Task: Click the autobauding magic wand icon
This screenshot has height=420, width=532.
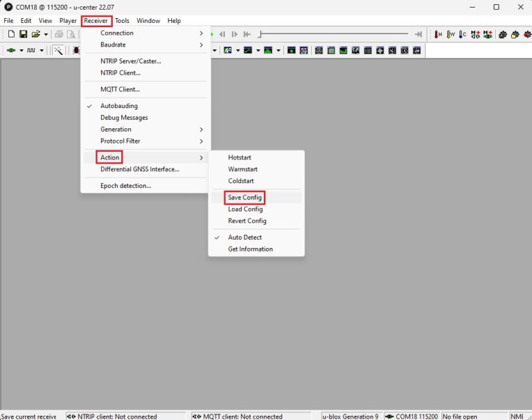Action: coord(59,51)
